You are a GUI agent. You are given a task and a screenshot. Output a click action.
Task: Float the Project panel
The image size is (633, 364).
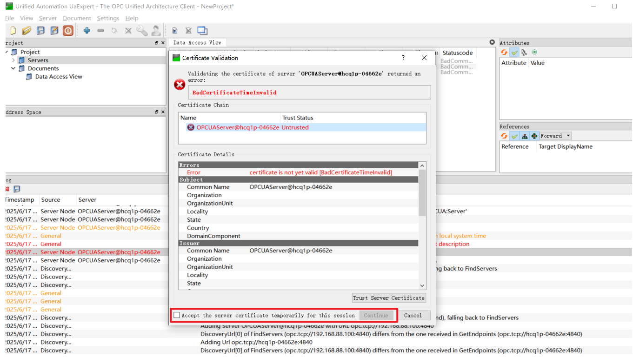pos(157,43)
